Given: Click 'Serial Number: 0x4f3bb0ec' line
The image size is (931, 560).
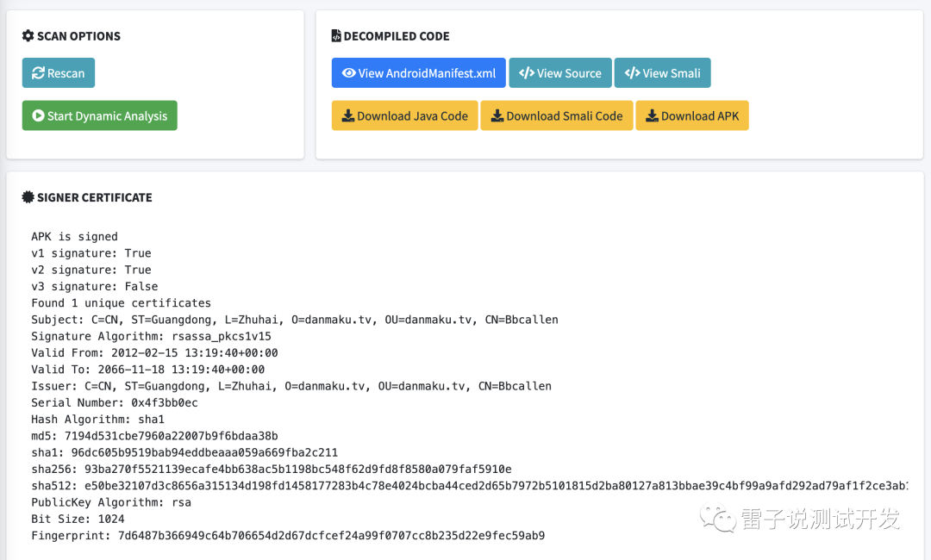Looking at the screenshot, I should pos(115,403).
